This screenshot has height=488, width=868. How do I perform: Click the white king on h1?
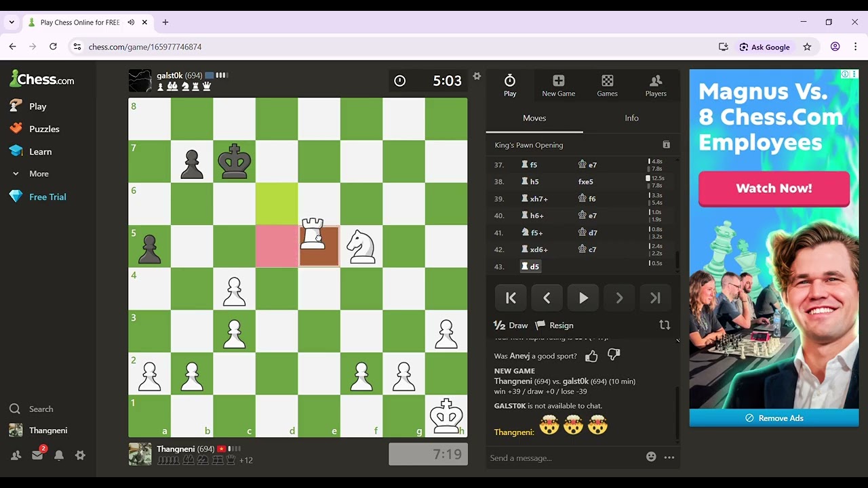coord(446,416)
